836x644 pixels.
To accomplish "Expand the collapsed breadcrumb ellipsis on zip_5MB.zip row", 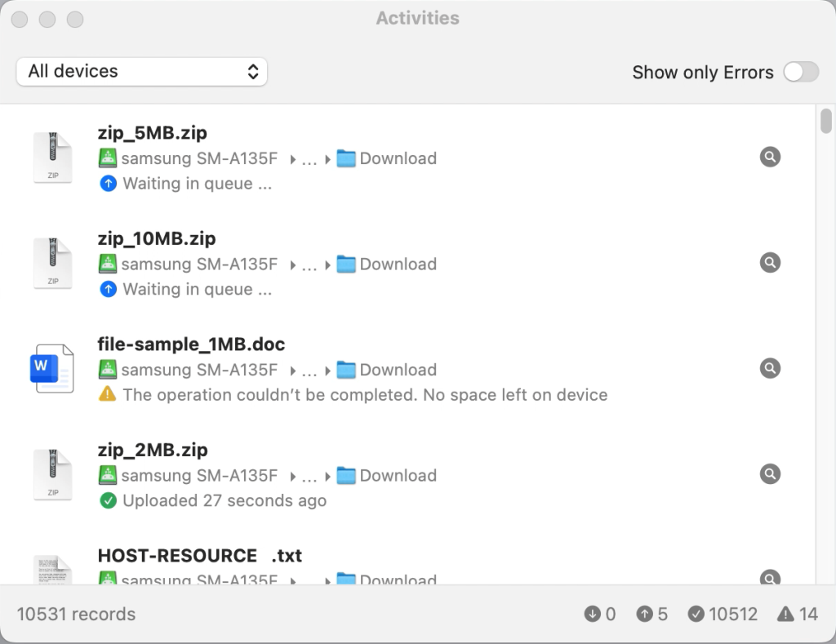I will coord(309,158).
